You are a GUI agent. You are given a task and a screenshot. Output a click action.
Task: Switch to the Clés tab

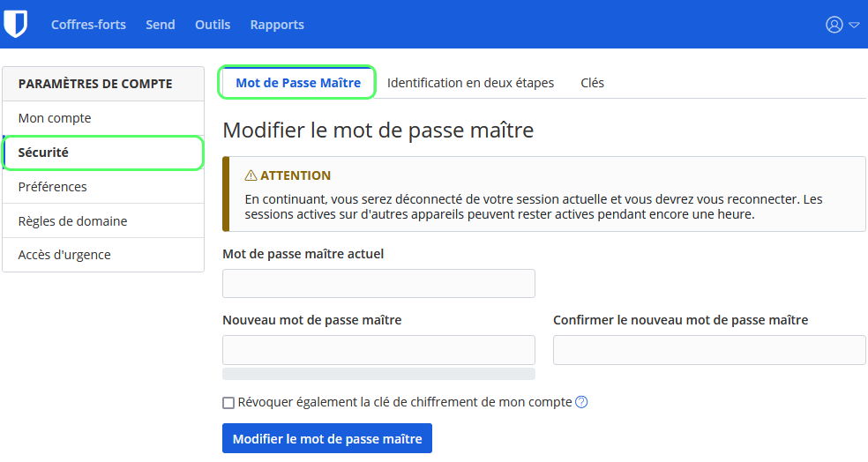[x=592, y=83]
